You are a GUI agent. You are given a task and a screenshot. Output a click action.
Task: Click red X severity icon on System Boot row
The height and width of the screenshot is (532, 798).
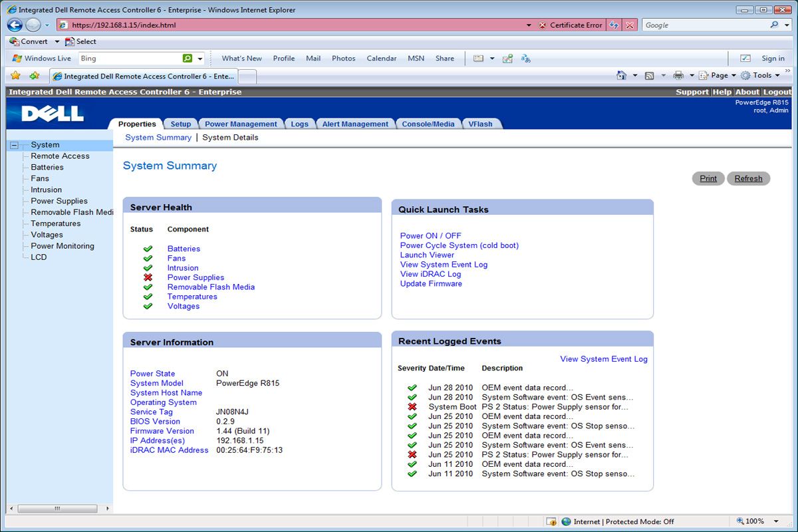(x=412, y=406)
